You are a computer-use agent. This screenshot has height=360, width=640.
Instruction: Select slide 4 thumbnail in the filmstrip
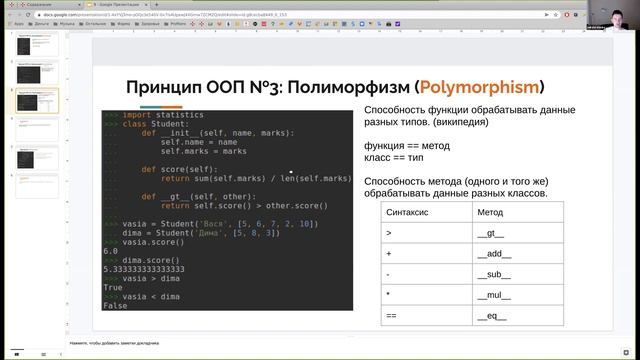tap(37, 129)
